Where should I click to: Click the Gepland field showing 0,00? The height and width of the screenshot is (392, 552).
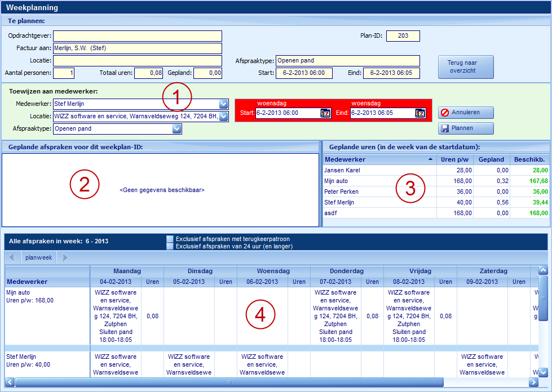(x=207, y=73)
